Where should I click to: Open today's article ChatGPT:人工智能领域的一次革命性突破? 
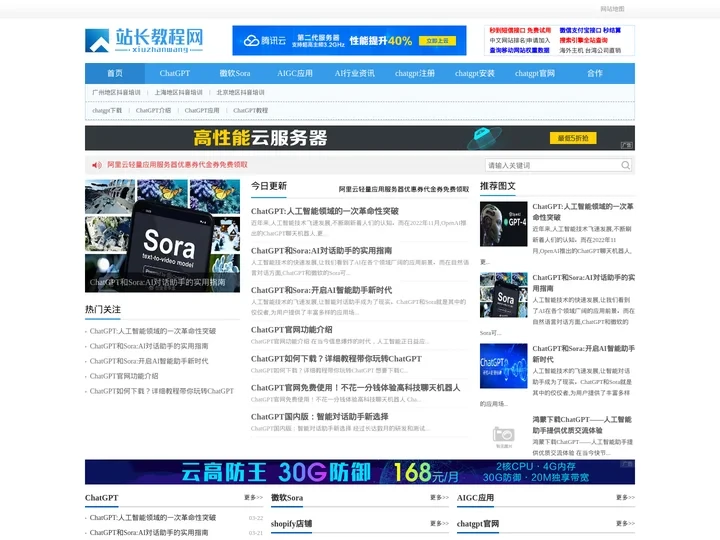pos(325,211)
